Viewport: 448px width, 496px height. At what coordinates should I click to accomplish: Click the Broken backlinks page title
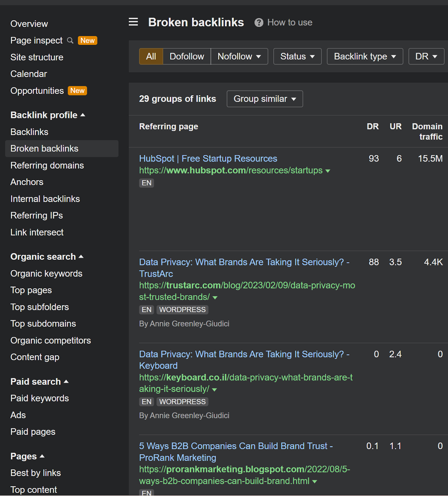click(x=196, y=22)
